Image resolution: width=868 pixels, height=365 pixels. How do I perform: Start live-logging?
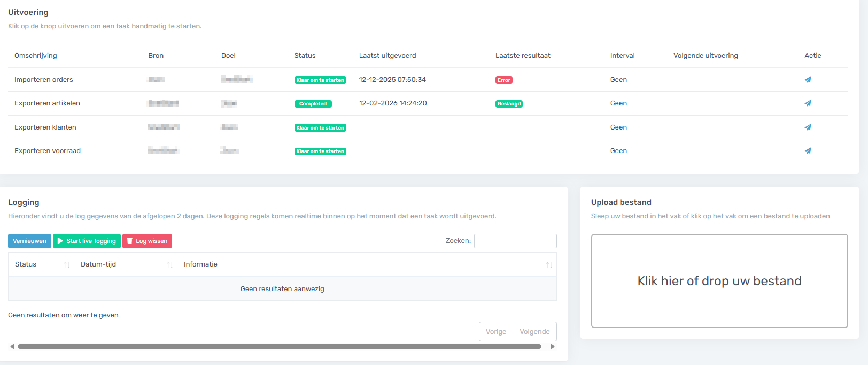tap(87, 241)
